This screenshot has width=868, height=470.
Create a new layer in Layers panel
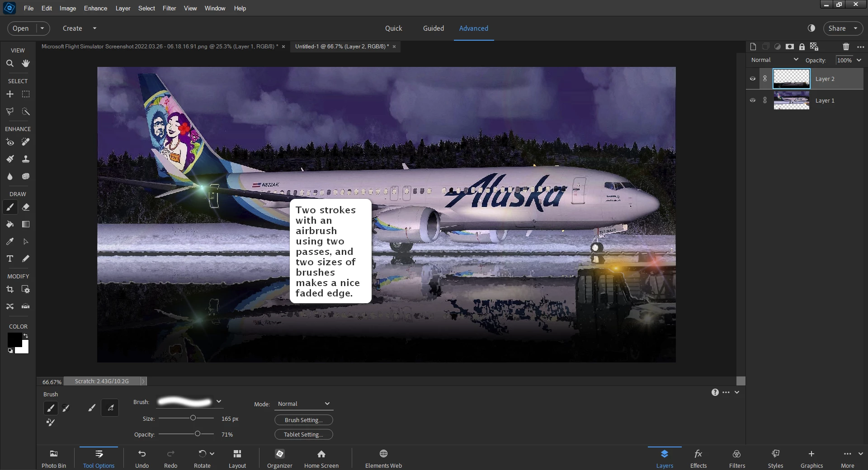pyautogui.click(x=753, y=47)
